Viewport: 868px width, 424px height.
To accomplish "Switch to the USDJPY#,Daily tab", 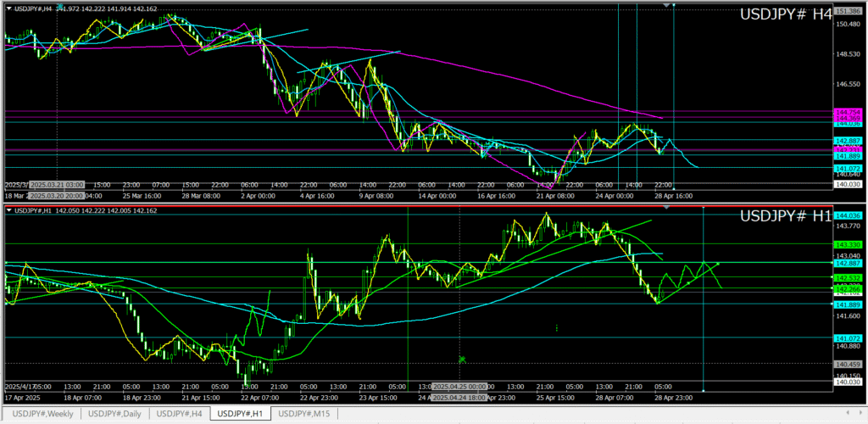I will [x=115, y=414].
